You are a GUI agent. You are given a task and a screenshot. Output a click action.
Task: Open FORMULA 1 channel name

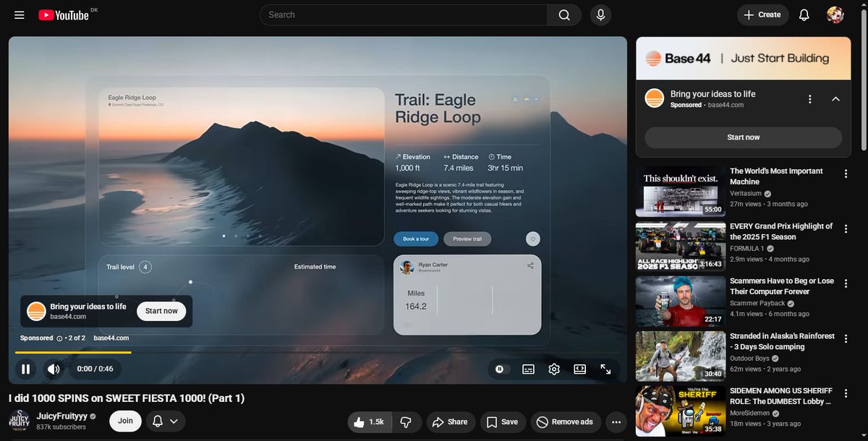point(747,249)
